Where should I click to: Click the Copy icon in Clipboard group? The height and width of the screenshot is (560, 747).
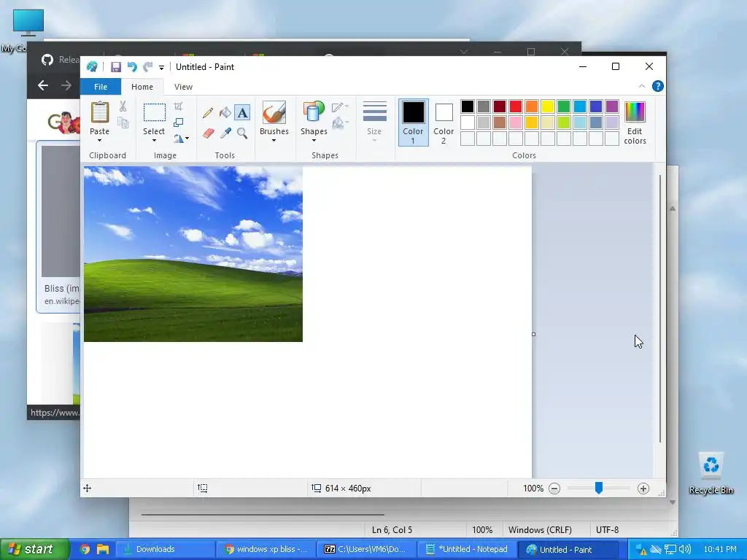pos(123,122)
